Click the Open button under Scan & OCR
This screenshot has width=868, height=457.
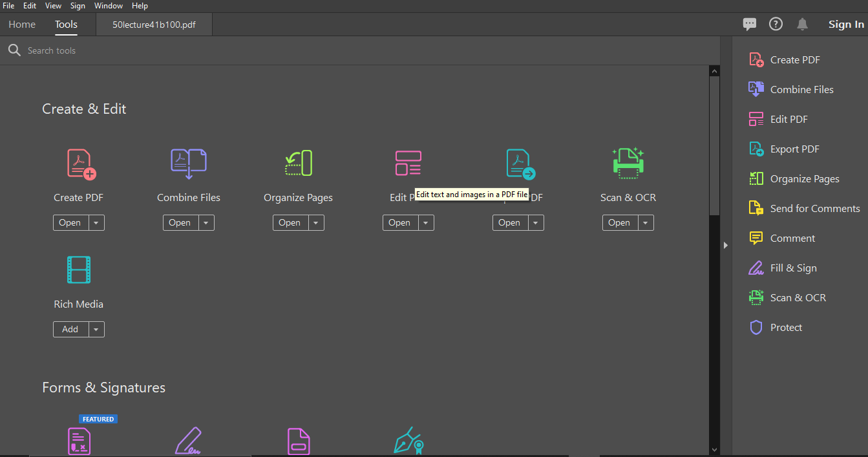point(619,222)
